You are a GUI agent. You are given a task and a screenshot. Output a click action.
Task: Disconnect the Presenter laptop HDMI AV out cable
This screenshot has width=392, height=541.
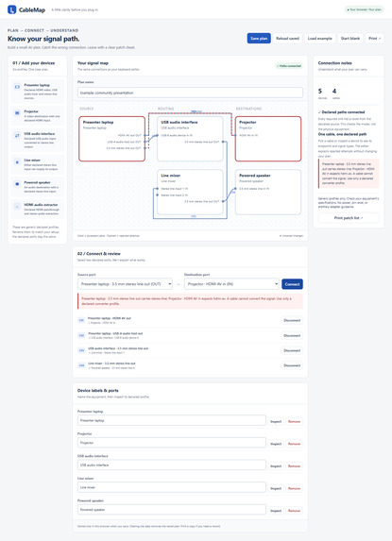click(292, 320)
